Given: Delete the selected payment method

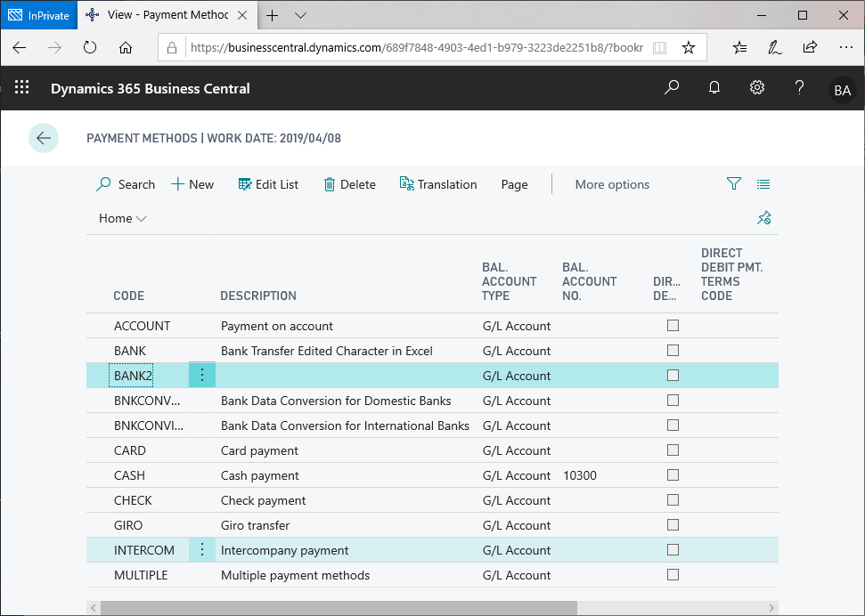Looking at the screenshot, I should 350,184.
